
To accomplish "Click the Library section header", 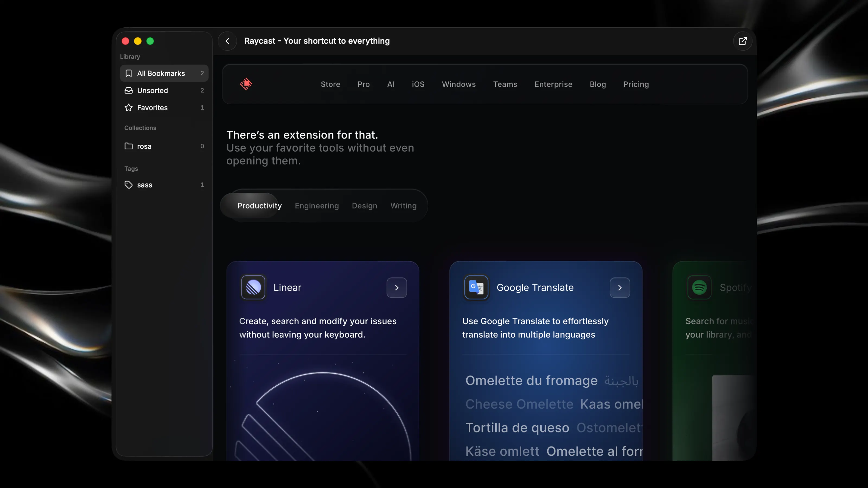I will [x=130, y=57].
